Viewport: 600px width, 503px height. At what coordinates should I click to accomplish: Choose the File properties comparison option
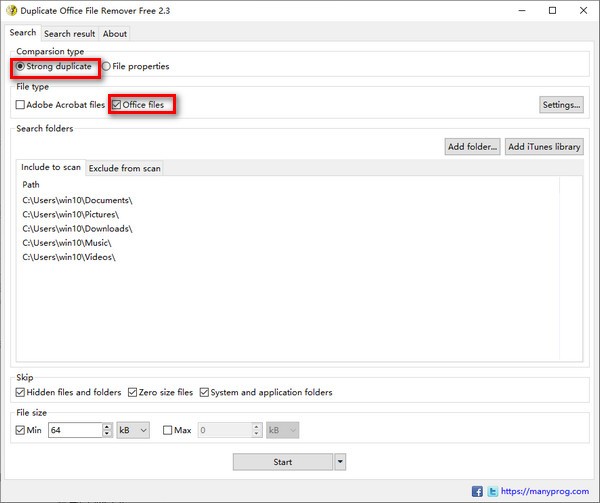107,67
